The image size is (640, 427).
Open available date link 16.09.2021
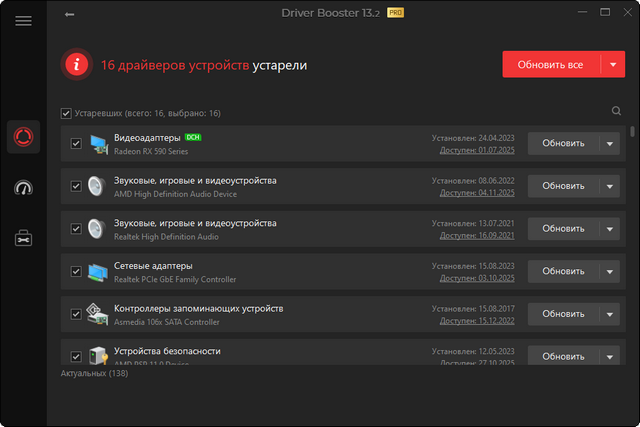pos(477,236)
